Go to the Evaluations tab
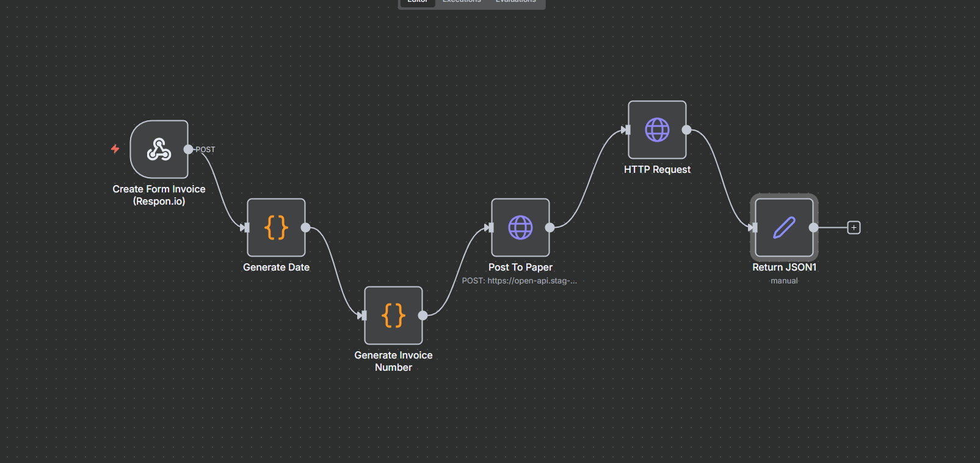The width and height of the screenshot is (980, 463). [x=516, y=2]
